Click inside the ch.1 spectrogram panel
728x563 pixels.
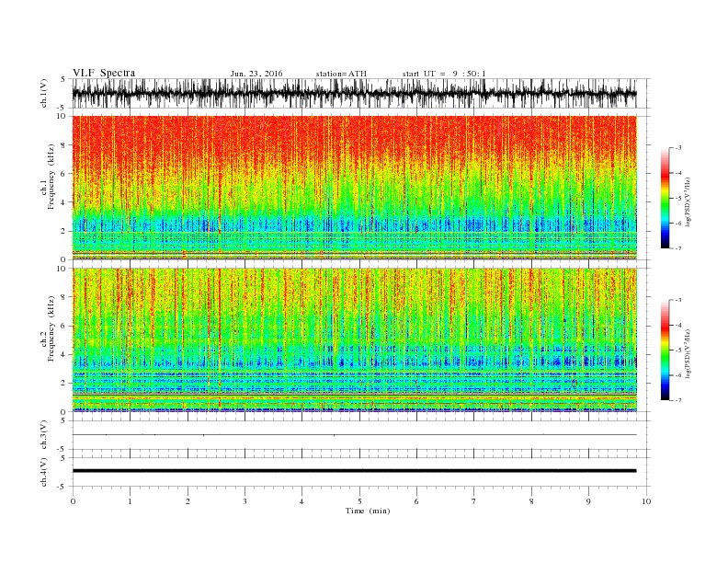(x=354, y=188)
